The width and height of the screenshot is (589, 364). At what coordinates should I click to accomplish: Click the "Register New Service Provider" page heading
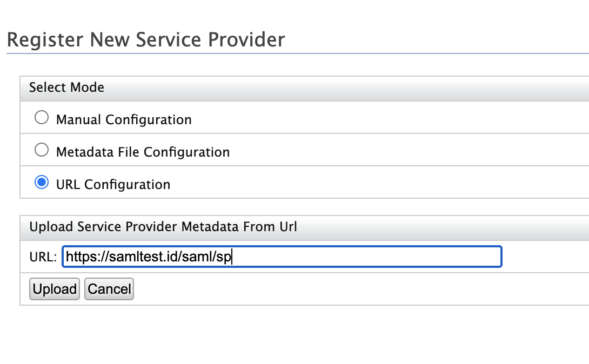145,39
